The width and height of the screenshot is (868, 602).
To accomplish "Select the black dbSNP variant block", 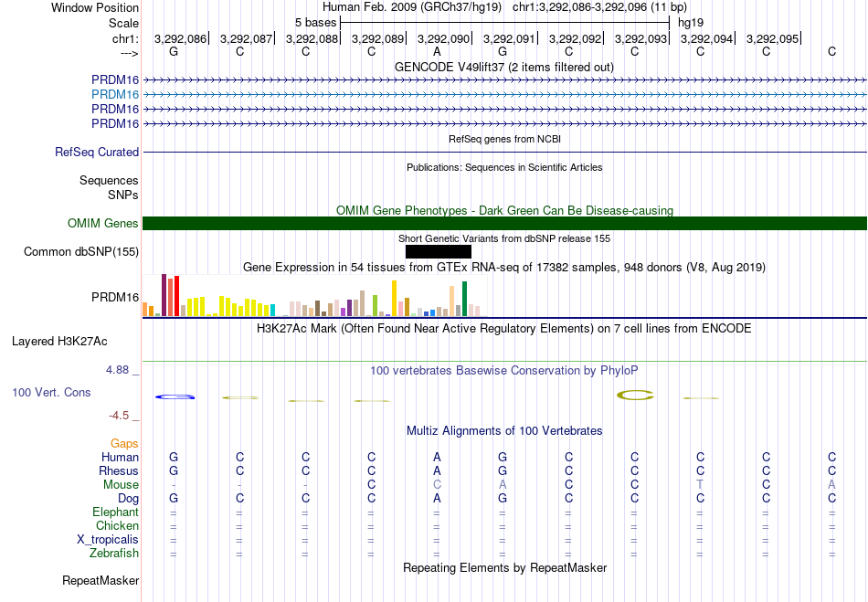I will [439, 252].
